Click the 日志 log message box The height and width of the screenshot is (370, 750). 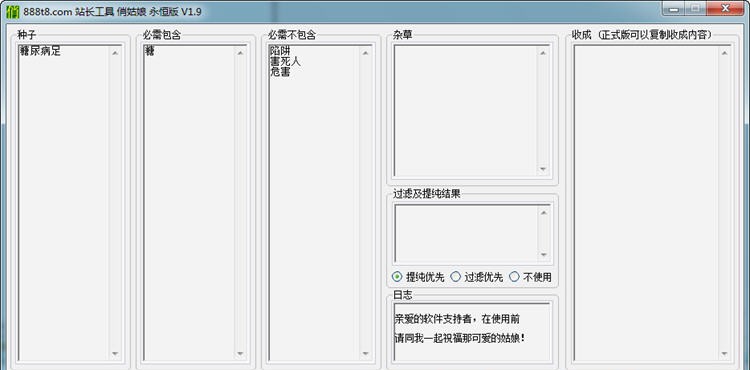click(472, 332)
